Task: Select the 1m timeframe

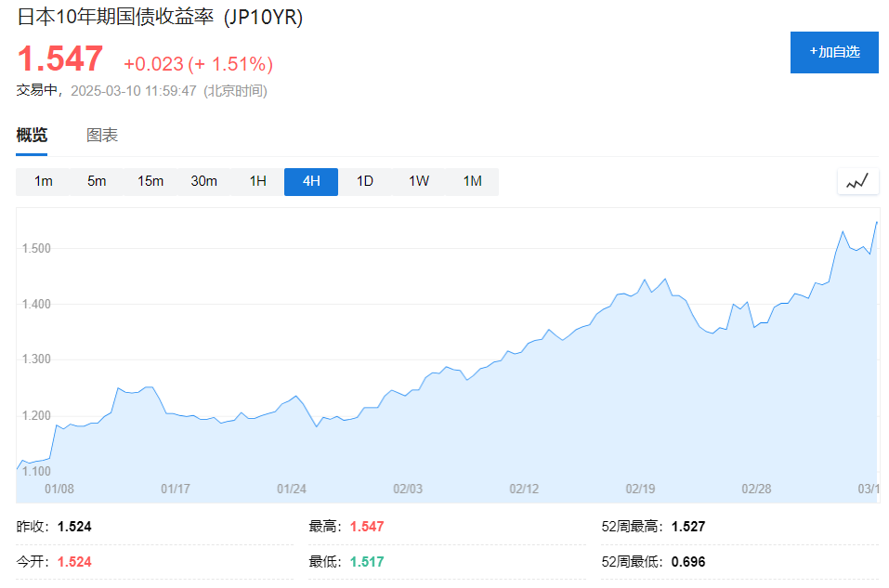Action: pos(43,181)
